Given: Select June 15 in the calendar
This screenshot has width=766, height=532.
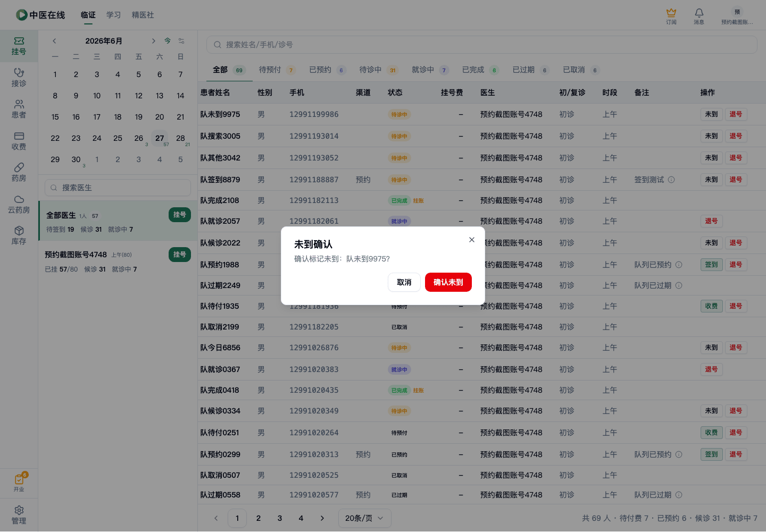Looking at the screenshot, I should click(x=55, y=117).
